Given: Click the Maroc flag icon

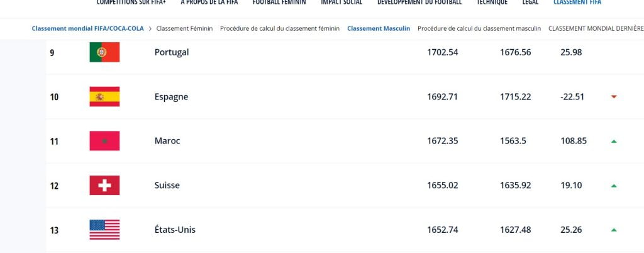Looking at the screenshot, I should click(104, 141).
